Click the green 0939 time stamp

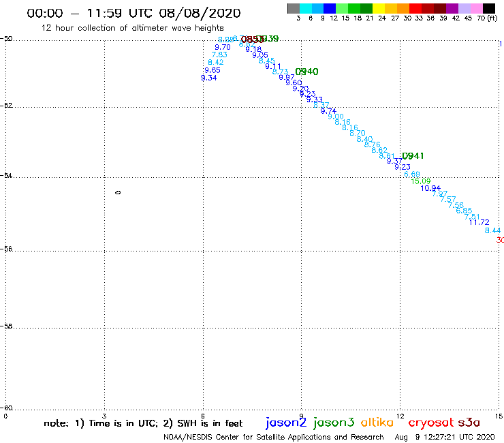pos(268,39)
